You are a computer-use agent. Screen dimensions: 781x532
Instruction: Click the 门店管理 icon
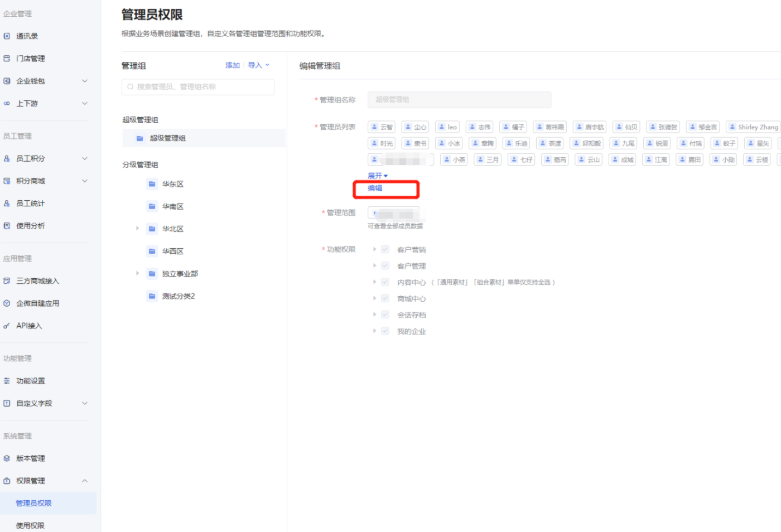pyautogui.click(x=7, y=59)
